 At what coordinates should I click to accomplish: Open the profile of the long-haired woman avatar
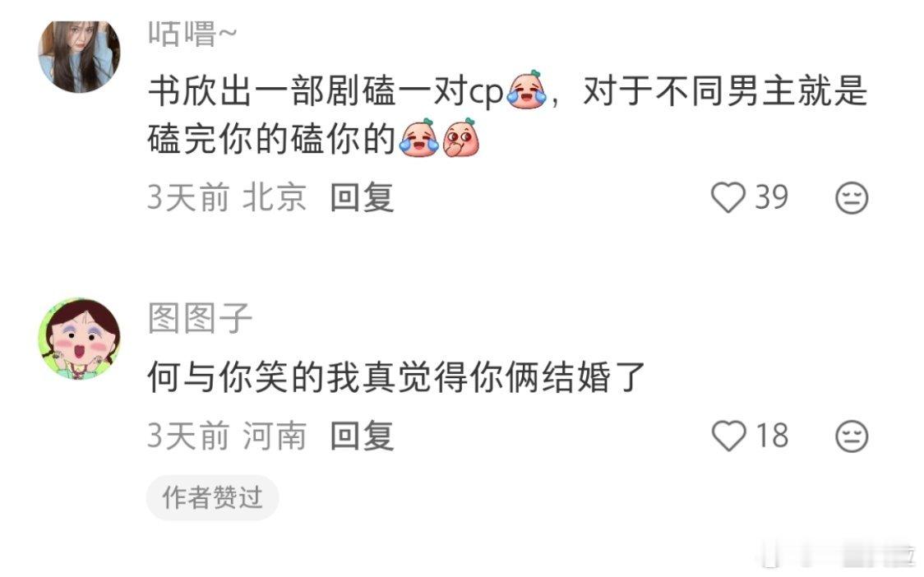[x=79, y=56]
